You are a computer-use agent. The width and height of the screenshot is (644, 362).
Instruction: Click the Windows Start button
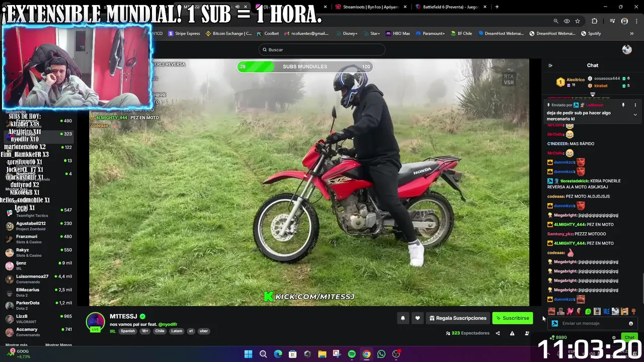(248, 354)
